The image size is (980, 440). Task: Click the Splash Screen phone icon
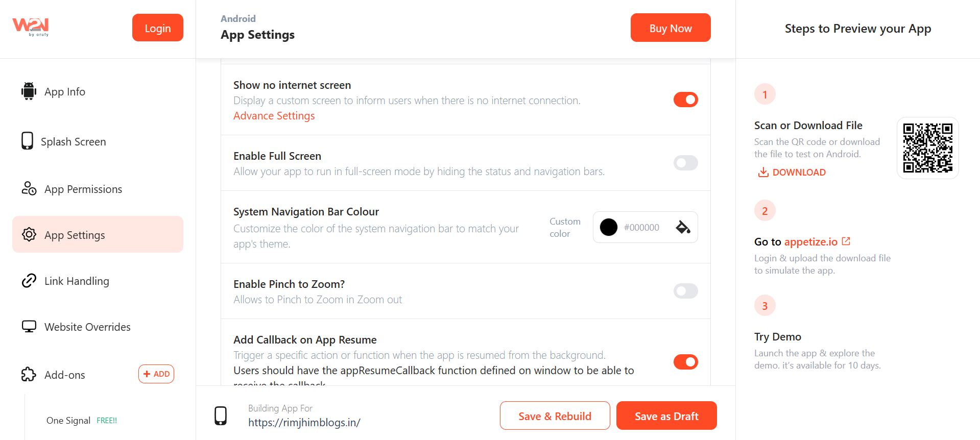point(27,141)
